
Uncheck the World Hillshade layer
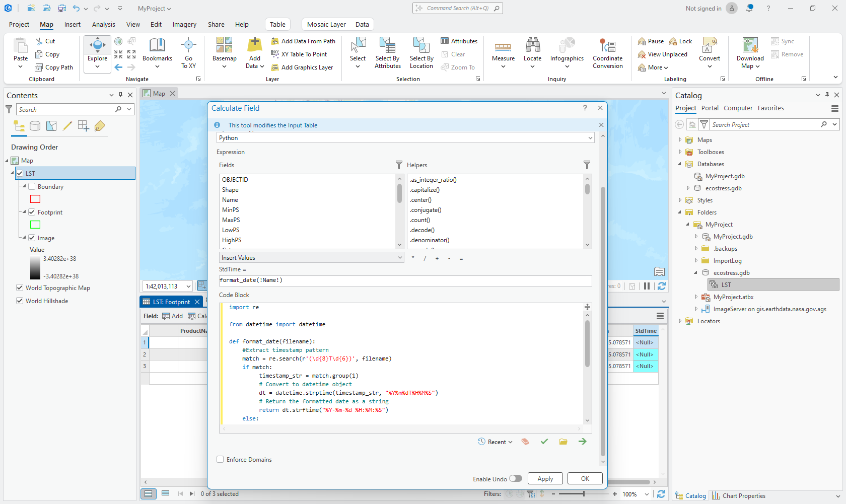tap(20, 301)
